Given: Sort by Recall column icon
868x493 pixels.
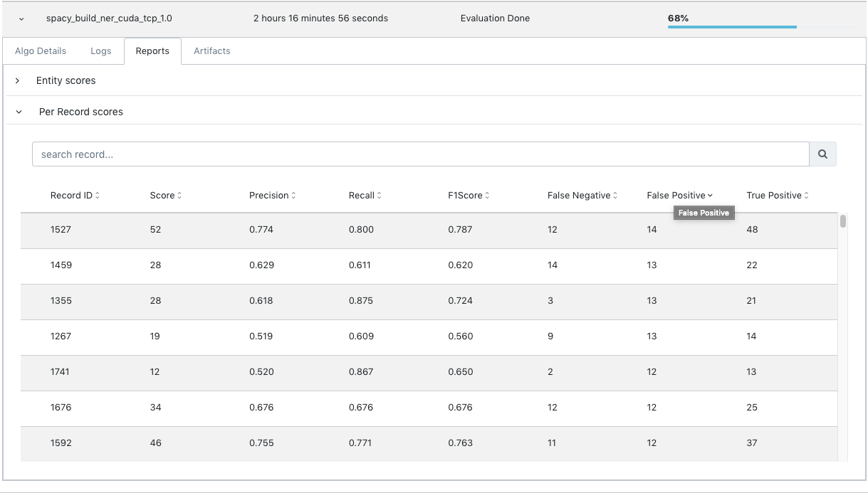Looking at the screenshot, I should point(379,196).
